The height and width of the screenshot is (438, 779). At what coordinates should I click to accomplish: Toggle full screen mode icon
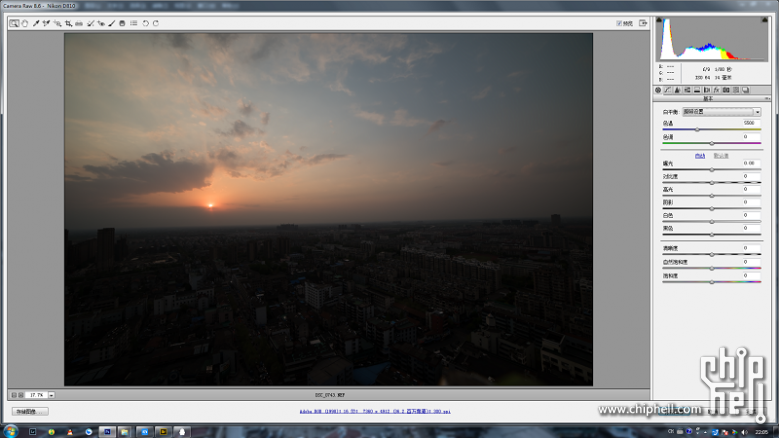643,23
